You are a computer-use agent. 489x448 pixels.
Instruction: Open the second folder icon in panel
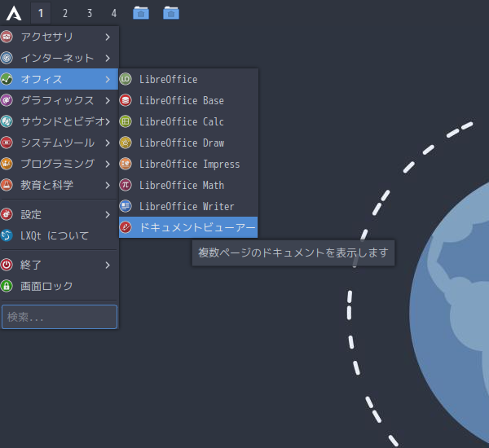[x=171, y=13]
